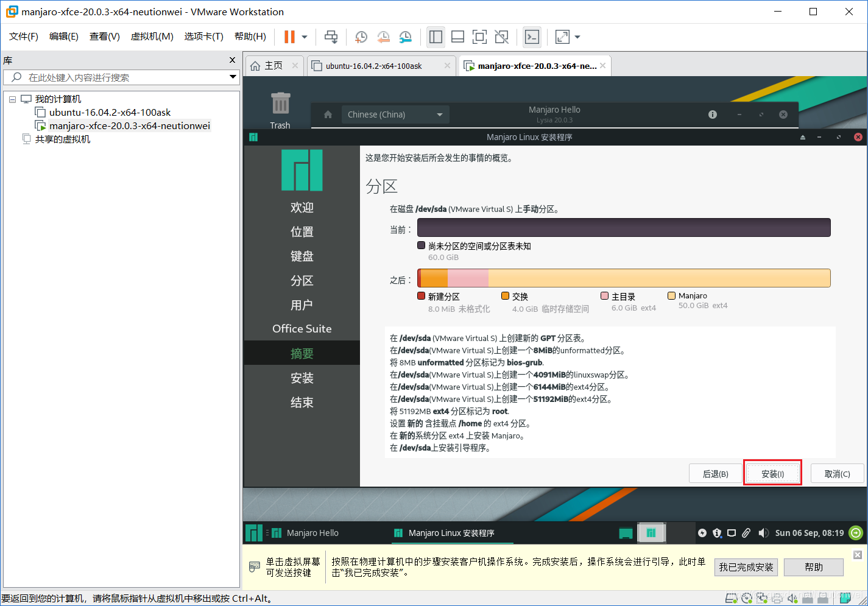
Task: Click the CD/DVD drive status icon
Action: coord(747,598)
